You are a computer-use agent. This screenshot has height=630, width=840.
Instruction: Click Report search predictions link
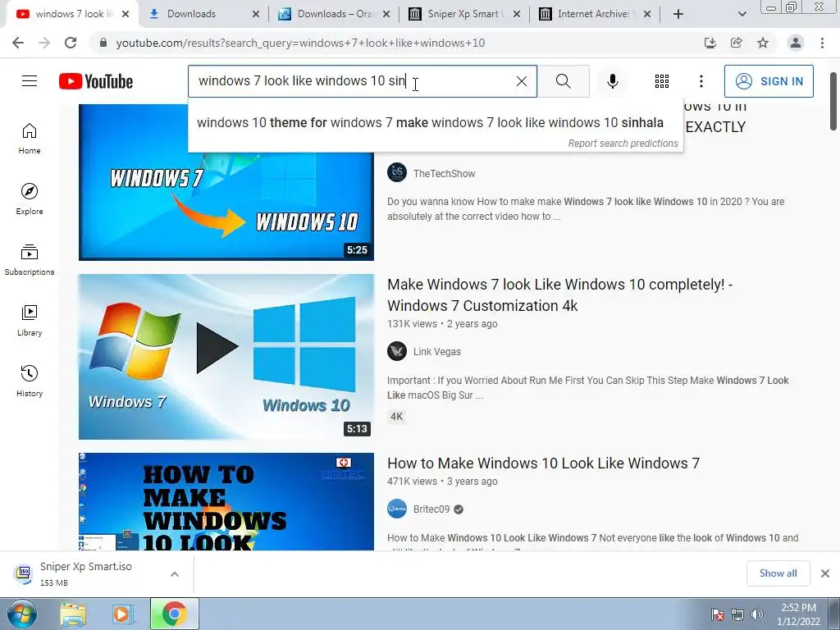pyautogui.click(x=623, y=144)
